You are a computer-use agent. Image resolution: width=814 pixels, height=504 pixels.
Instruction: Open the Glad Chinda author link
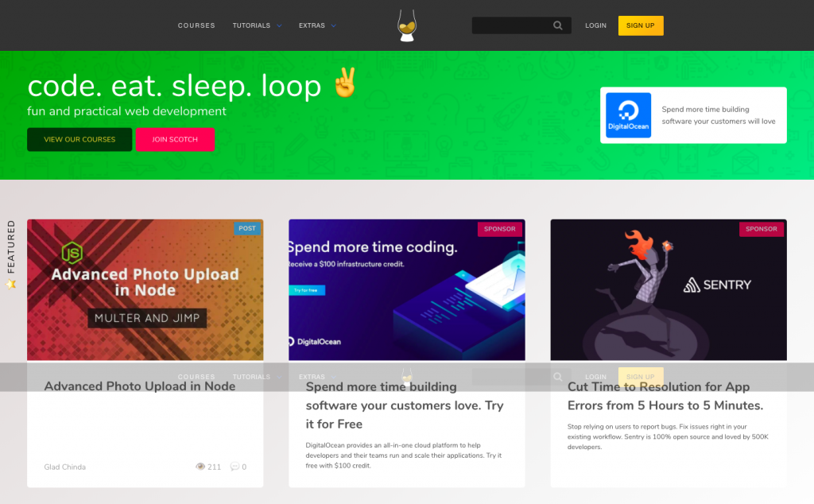[65, 467]
